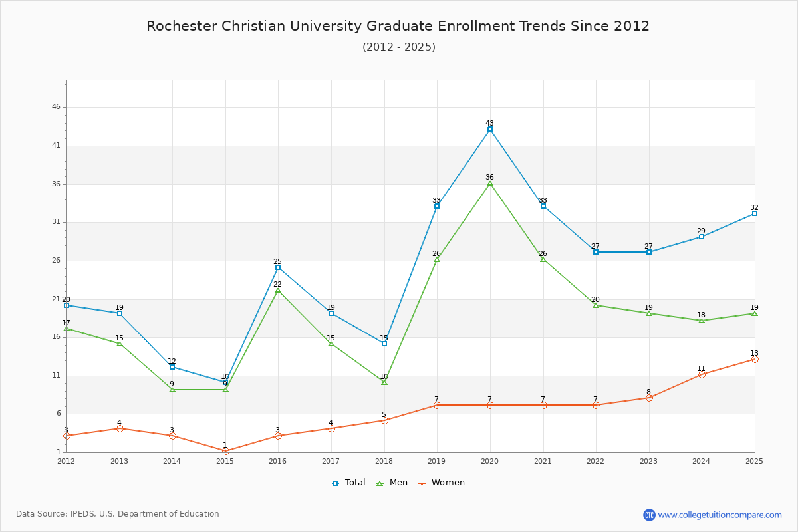Screen dimensions: 798x532
Task: Click the Total data point 20 in 2012
Action: (x=66, y=305)
